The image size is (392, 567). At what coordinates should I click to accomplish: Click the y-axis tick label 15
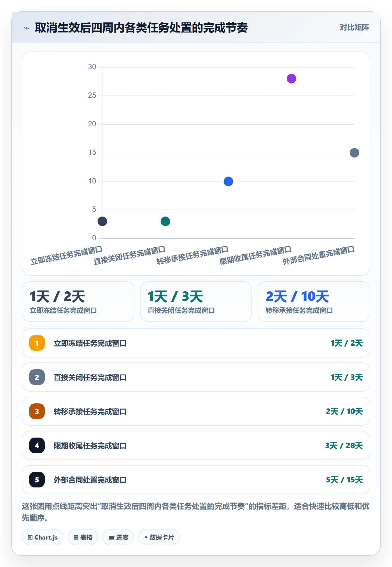coord(92,153)
